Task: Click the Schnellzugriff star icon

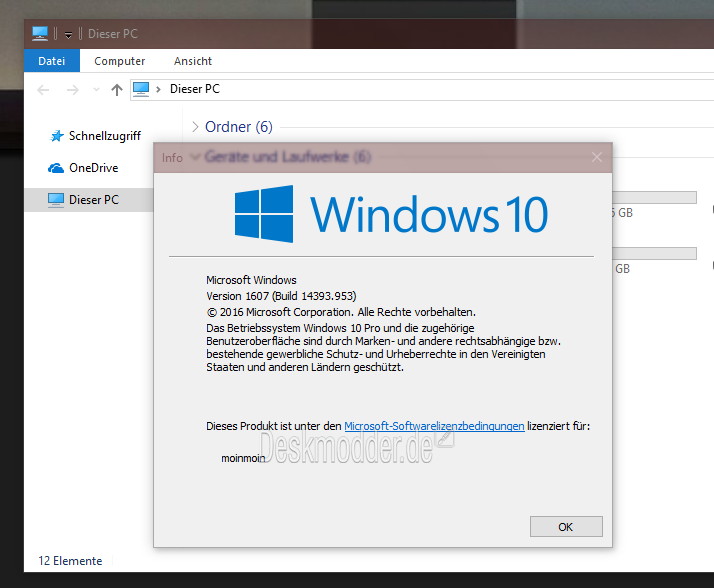Action: 56,136
